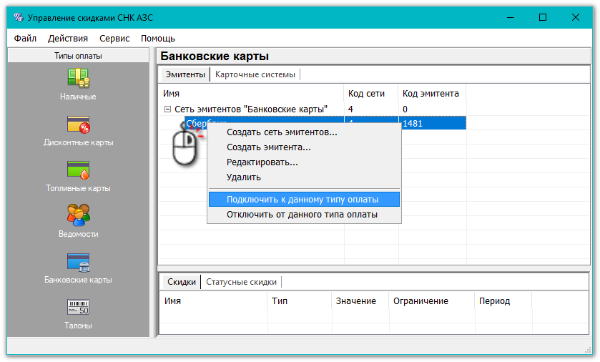Click the Код эмитента column header
The width and height of the screenshot is (600, 362).
[x=432, y=93]
